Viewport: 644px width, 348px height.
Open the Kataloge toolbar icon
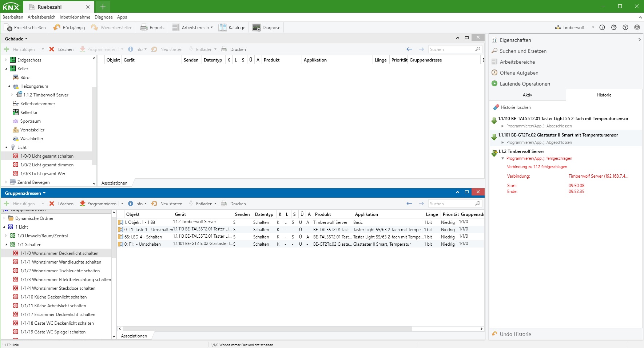tap(223, 27)
